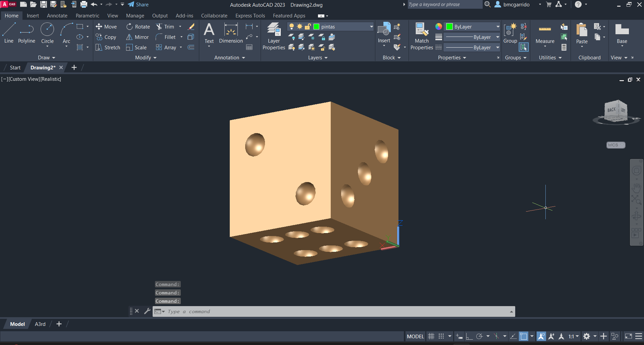Open the ByLayer color dropdown
The image size is (644, 345).
[498, 26]
